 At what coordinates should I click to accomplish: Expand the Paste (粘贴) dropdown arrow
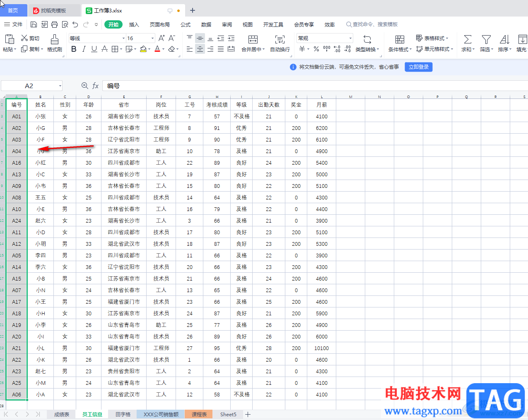[15, 49]
